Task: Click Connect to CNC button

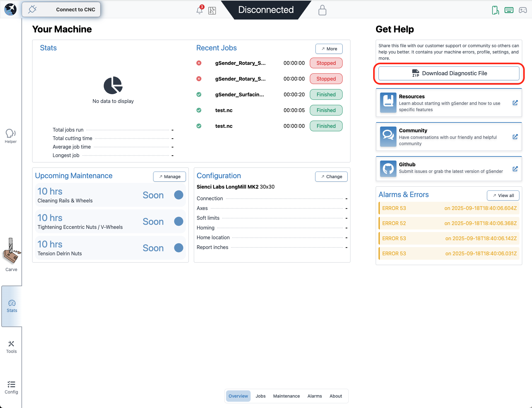Action: (61, 9)
